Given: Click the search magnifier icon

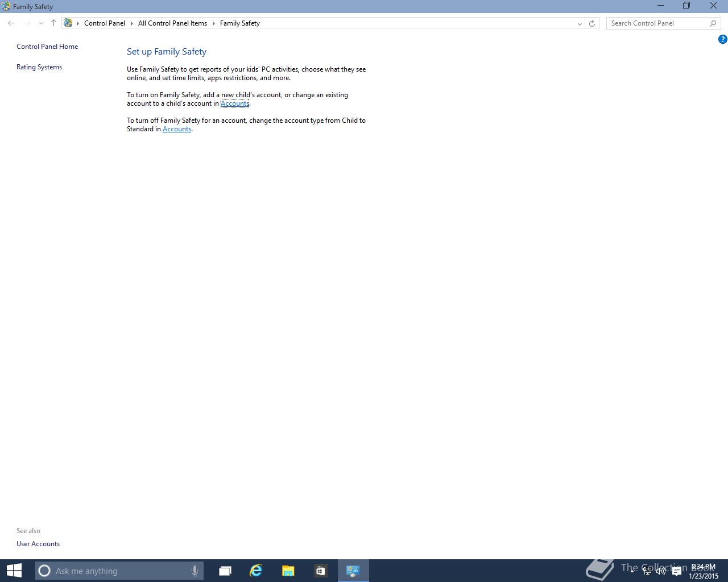Looking at the screenshot, I should point(713,23).
